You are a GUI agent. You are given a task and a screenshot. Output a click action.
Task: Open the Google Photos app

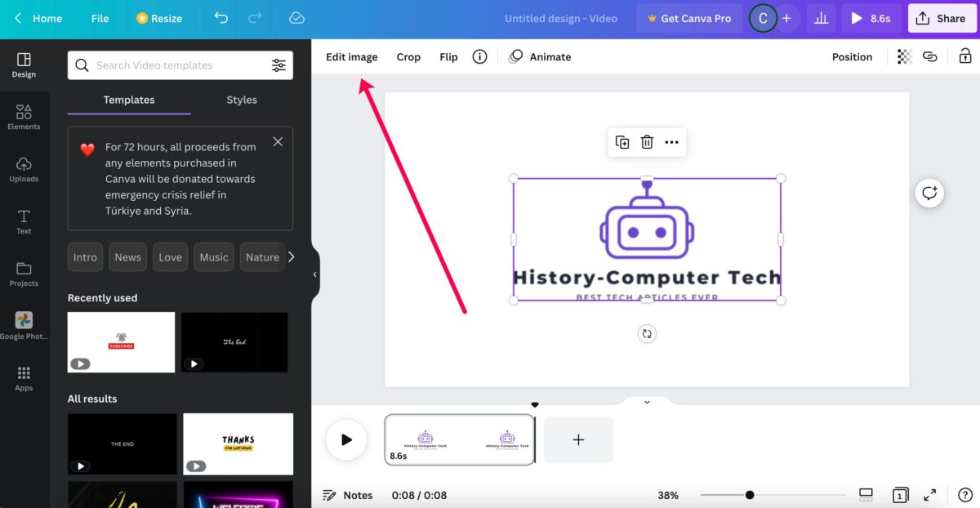point(24,326)
